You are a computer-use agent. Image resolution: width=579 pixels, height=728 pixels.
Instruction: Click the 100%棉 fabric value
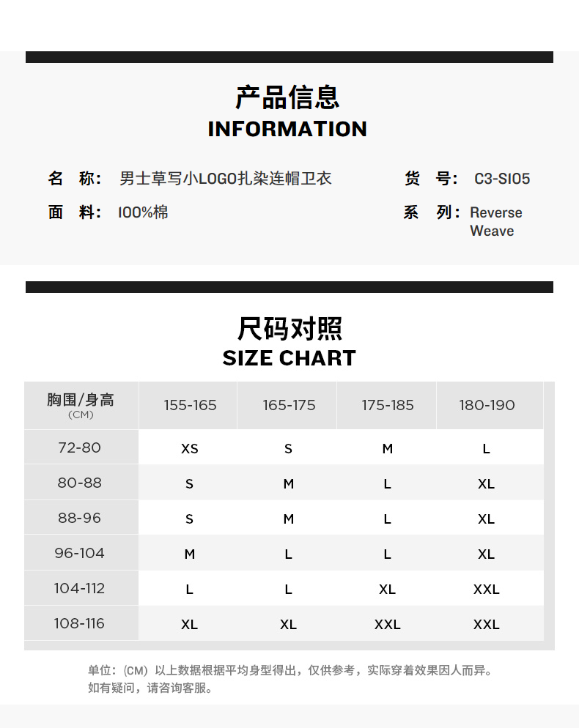pyautogui.click(x=143, y=212)
